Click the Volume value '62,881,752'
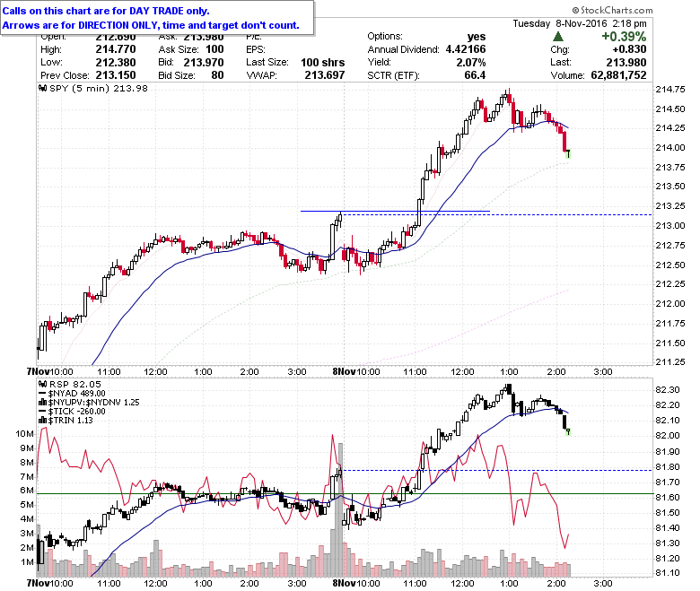The image size is (700, 591). coord(618,75)
